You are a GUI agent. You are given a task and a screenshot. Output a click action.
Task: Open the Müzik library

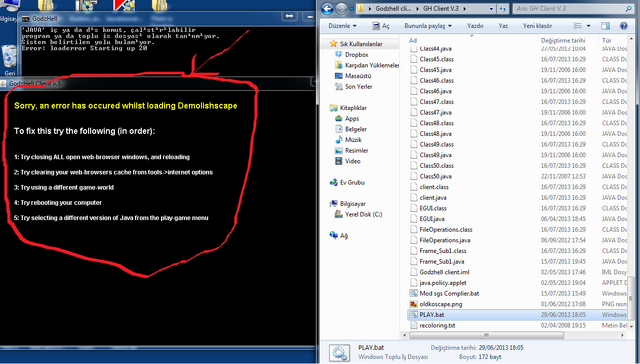point(353,140)
